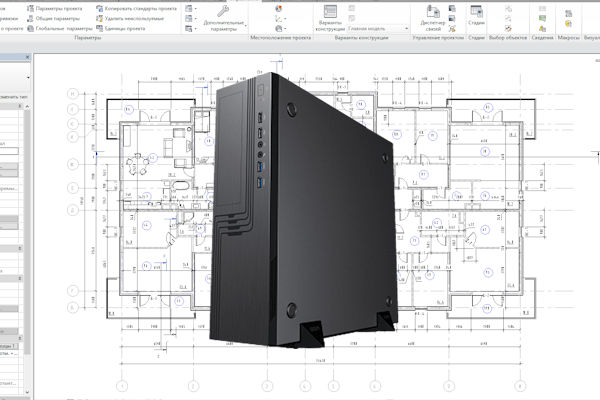Select grid bubble Д on plan

tap(72, 210)
